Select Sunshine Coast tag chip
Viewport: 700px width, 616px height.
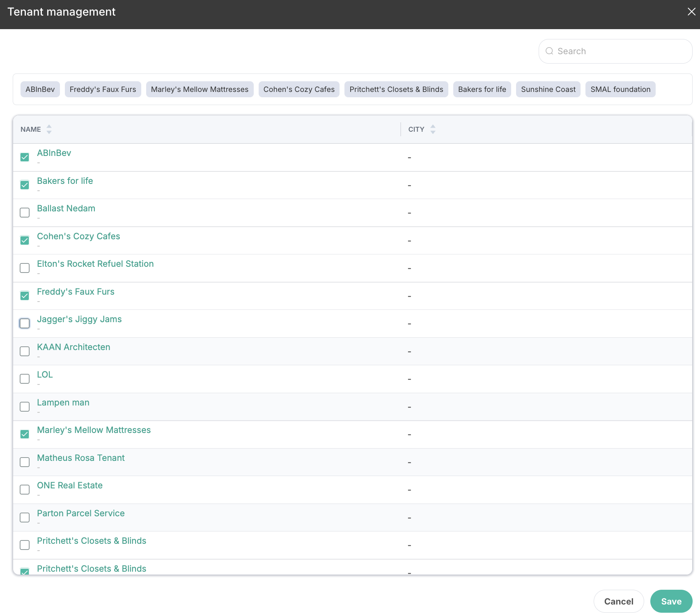(549, 89)
